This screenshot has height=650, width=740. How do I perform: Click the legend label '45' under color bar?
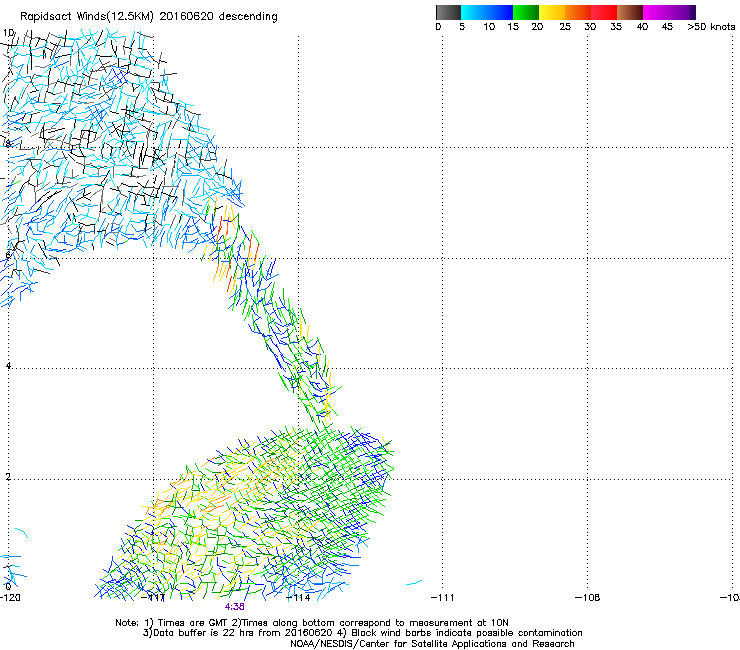(667, 27)
